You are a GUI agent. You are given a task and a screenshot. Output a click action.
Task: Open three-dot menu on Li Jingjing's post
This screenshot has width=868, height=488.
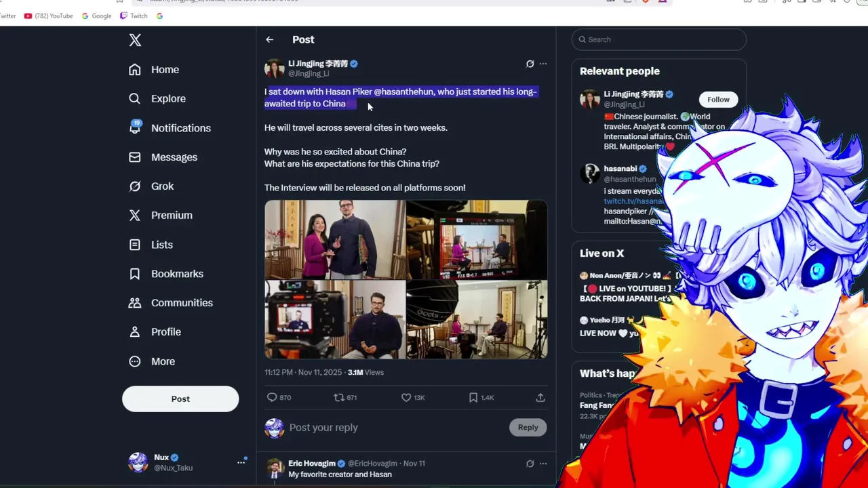click(x=543, y=64)
